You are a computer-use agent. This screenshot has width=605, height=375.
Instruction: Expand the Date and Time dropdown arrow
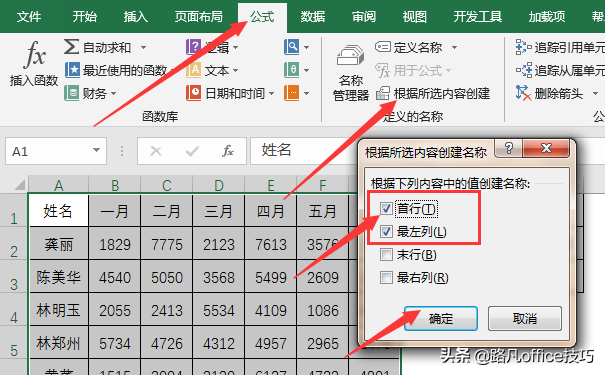[271, 93]
